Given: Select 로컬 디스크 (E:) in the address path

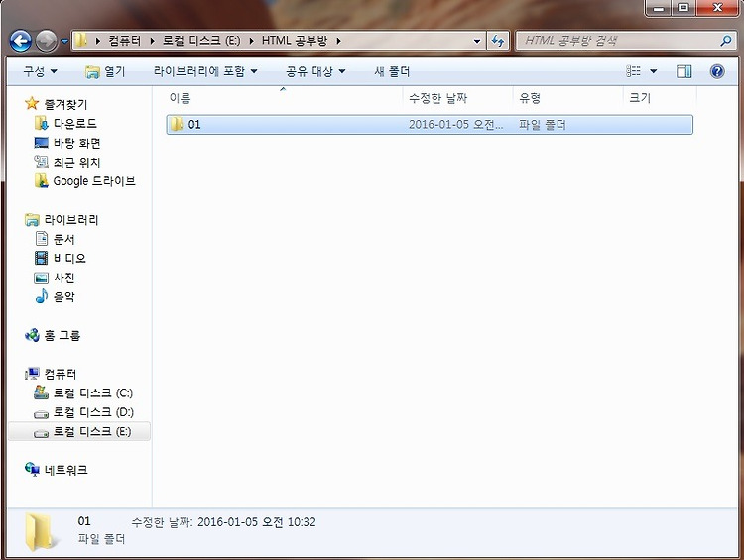Looking at the screenshot, I should pyautogui.click(x=201, y=41).
